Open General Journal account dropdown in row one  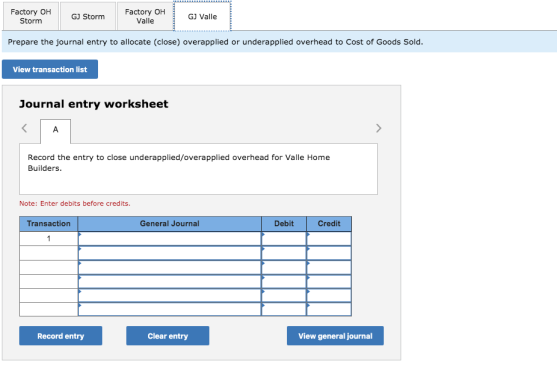pos(170,238)
